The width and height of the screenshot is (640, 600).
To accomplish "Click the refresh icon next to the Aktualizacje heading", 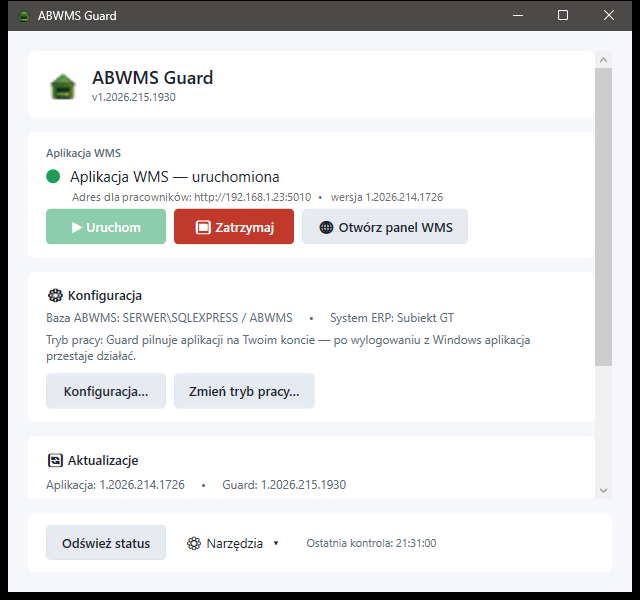I will 55,460.
